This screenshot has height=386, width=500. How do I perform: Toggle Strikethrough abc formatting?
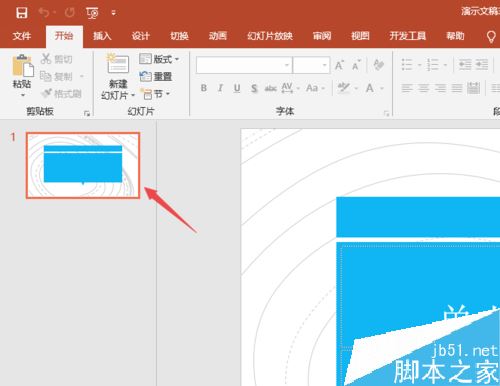(x=270, y=88)
